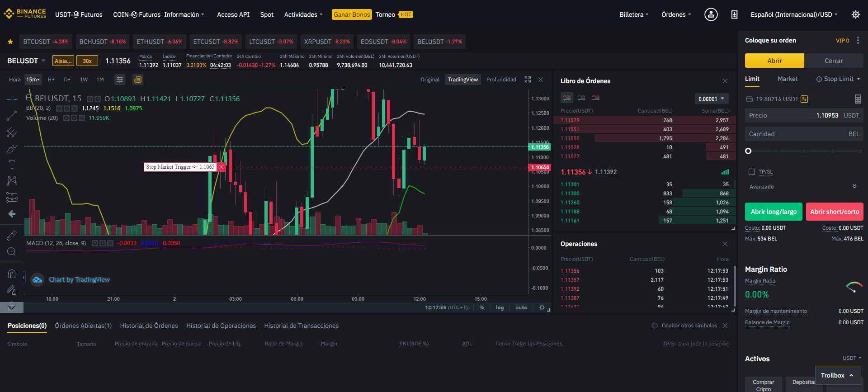Click the back arrow tool in chart sidebar
Image resolution: width=868 pixels, height=392 pixels.
[12, 213]
